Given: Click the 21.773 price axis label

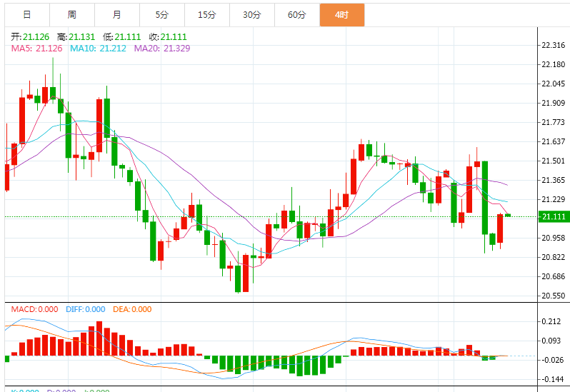Looking at the screenshot, I should (x=554, y=122).
